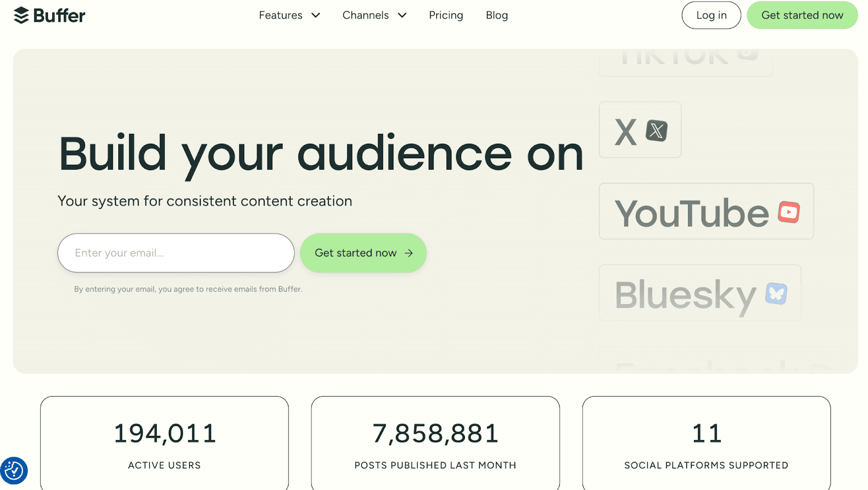Viewport: 868px width, 490px height.
Task: Open the Channels menu label
Action: (366, 15)
